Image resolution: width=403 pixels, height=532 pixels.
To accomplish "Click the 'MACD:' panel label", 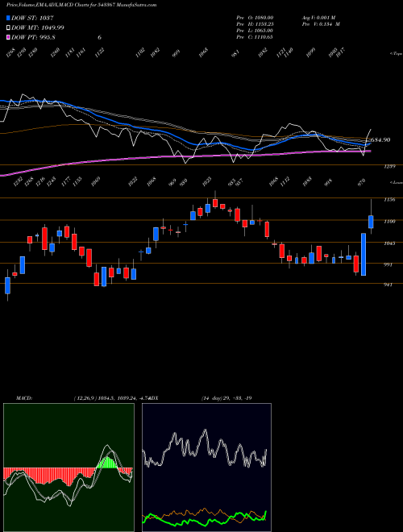I will point(24,398).
